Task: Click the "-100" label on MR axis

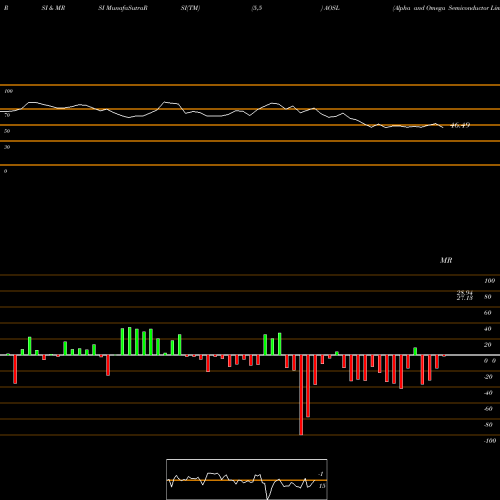Action: (x=490, y=441)
